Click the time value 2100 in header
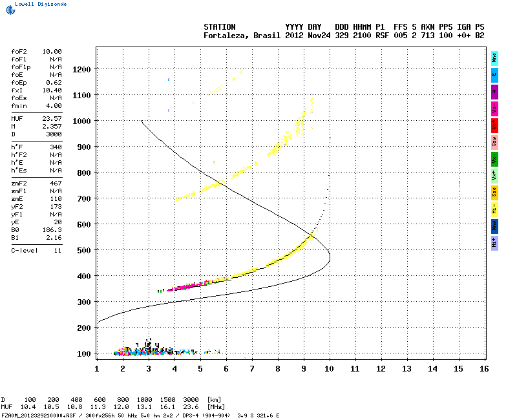 coord(362,36)
